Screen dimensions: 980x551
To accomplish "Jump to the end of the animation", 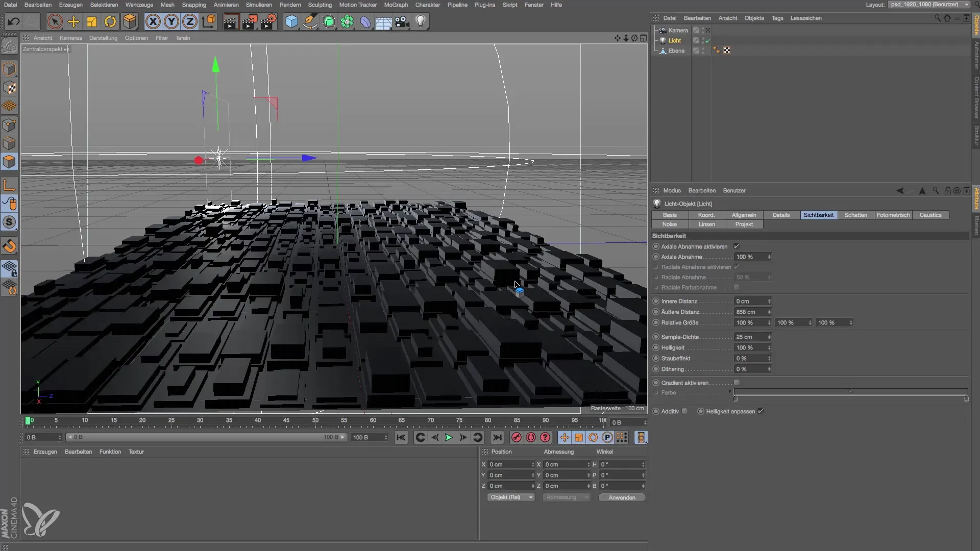I will [497, 437].
